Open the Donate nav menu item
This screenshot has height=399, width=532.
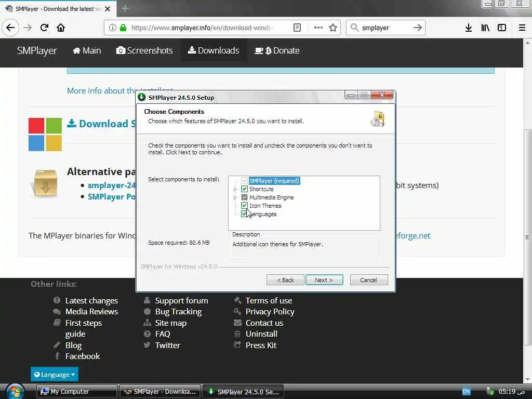(x=277, y=50)
